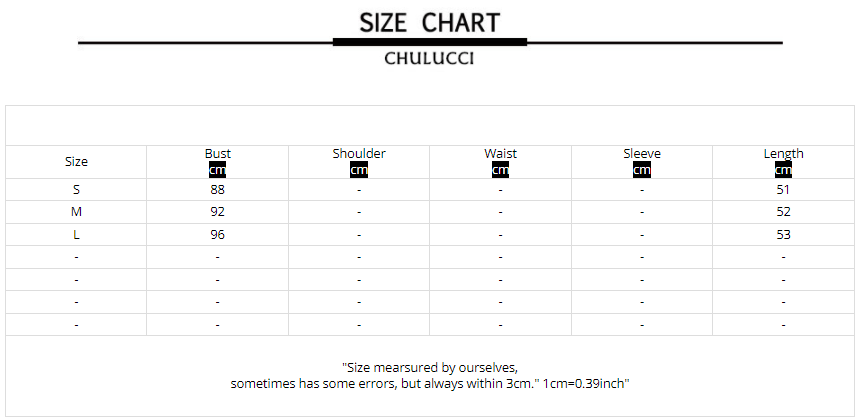Select the Bust column header
Viewport: 863px width, 418px height.
tap(217, 153)
